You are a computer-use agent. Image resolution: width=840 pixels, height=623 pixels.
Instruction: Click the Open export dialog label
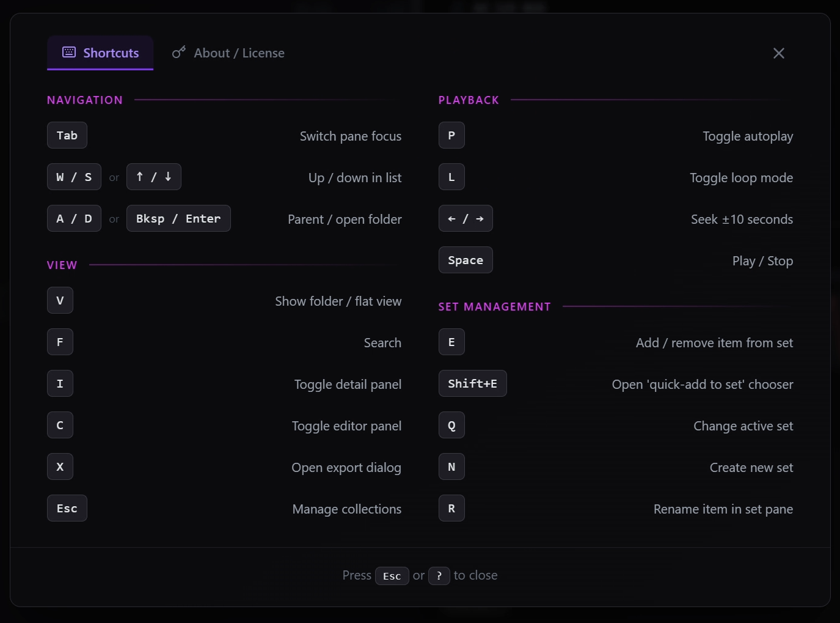pyautogui.click(x=346, y=468)
